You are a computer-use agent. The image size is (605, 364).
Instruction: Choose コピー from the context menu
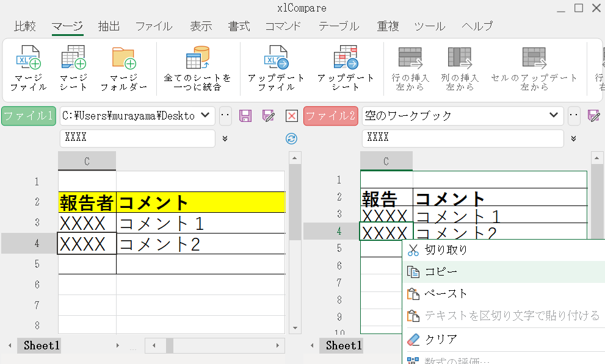441,272
